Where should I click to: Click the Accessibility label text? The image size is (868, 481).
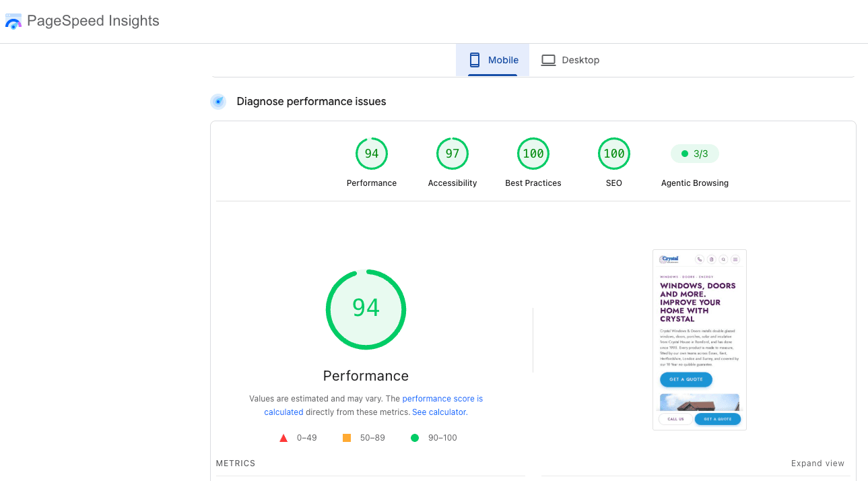[453, 183]
